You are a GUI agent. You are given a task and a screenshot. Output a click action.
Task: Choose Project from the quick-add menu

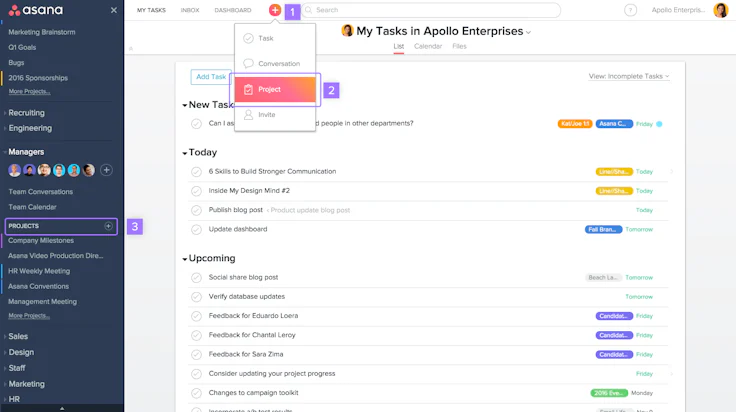pos(275,89)
